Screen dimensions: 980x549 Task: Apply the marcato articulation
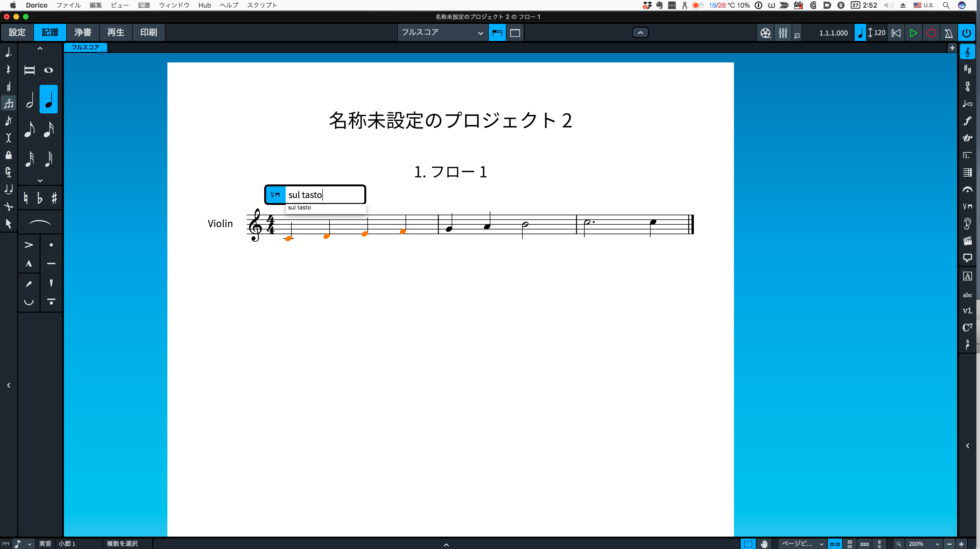pos(29,264)
